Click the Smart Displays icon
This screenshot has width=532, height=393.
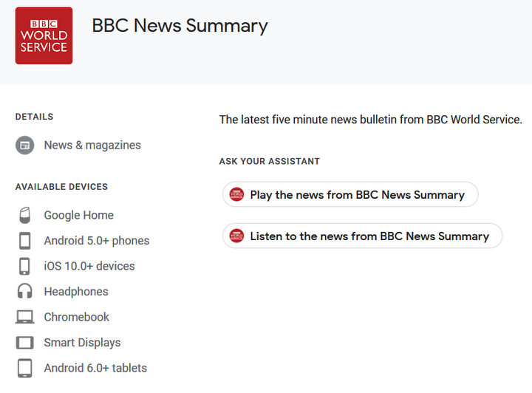[x=25, y=343]
